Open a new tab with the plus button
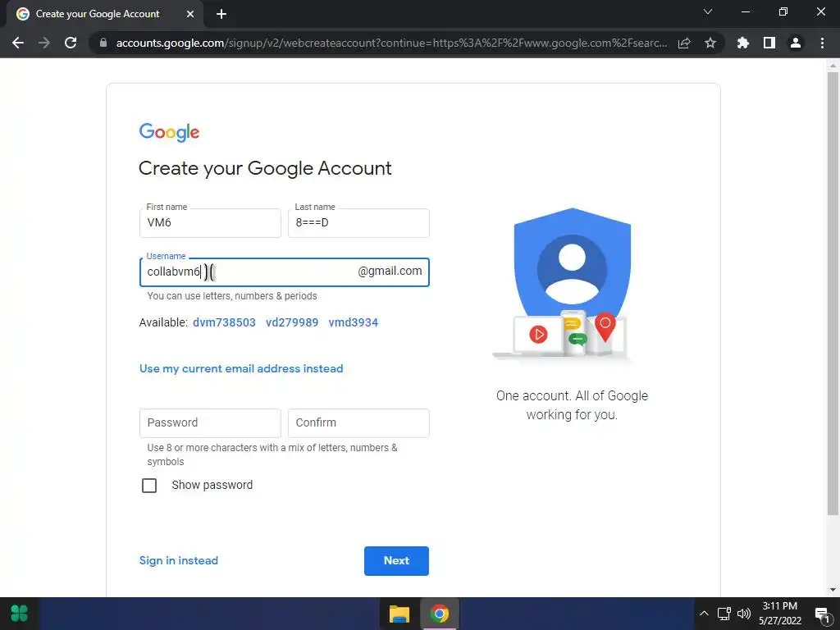The height and width of the screenshot is (630, 840). 221,14
